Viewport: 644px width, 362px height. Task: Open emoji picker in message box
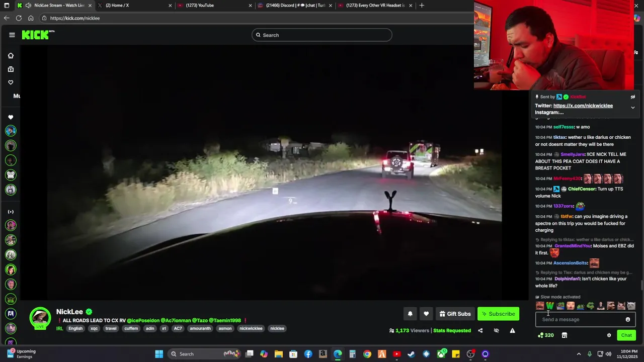tap(628, 319)
